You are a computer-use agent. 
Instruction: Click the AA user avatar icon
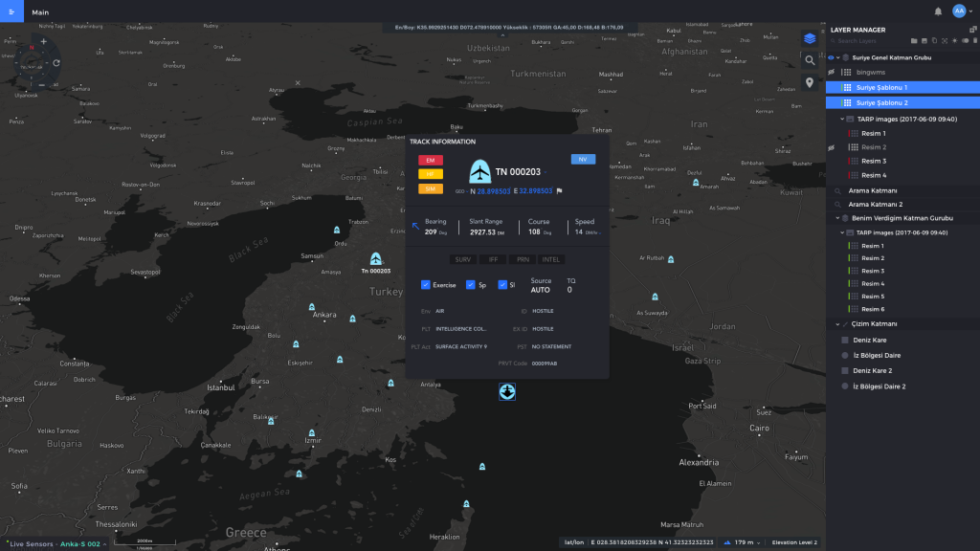(959, 11)
